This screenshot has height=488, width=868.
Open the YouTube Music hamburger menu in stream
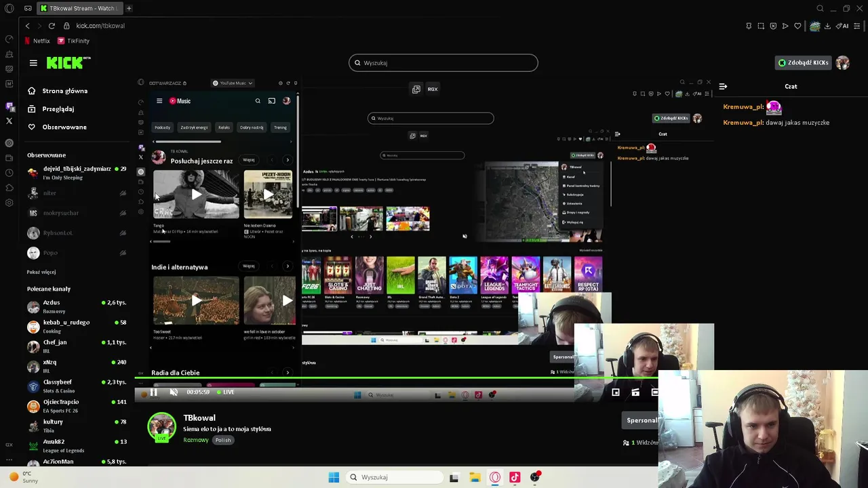click(159, 101)
